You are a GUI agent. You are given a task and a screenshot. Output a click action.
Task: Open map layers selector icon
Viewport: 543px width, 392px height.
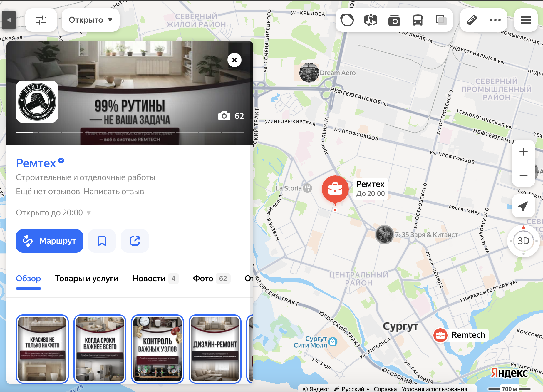[x=441, y=20]
